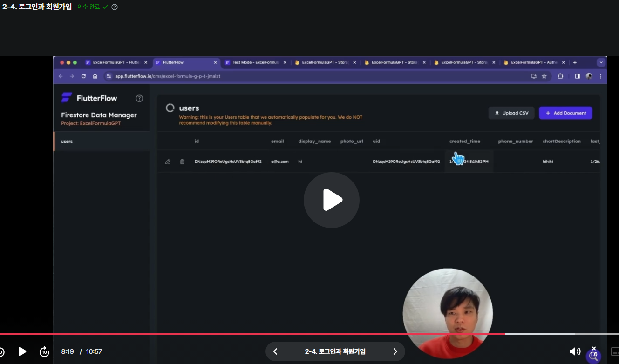This screenshot has height=364, width=619.
Task: Go to the previous lesson with left chevron
Action: (x=275, y=351)
